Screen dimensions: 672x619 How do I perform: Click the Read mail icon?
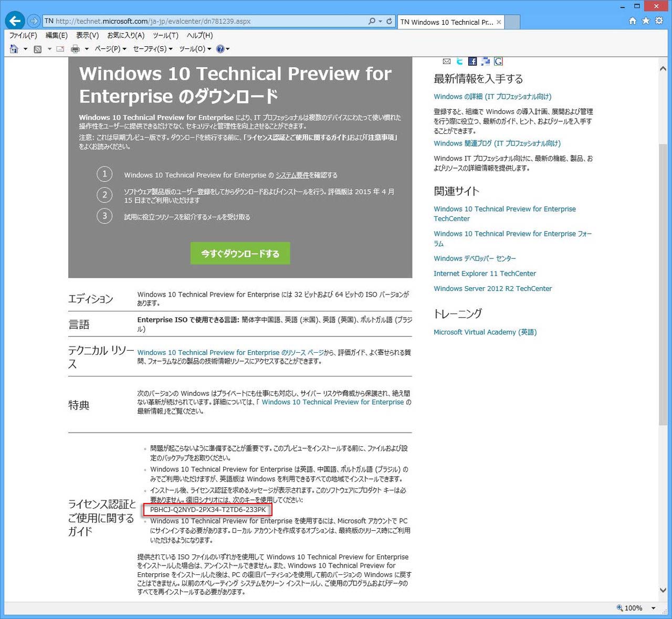pos(60,49)
